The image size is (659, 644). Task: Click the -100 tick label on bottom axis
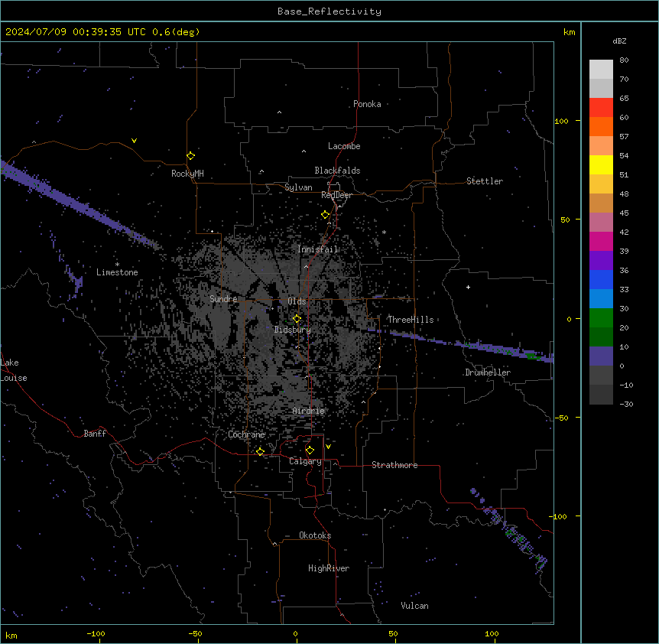tap(96, 633)
